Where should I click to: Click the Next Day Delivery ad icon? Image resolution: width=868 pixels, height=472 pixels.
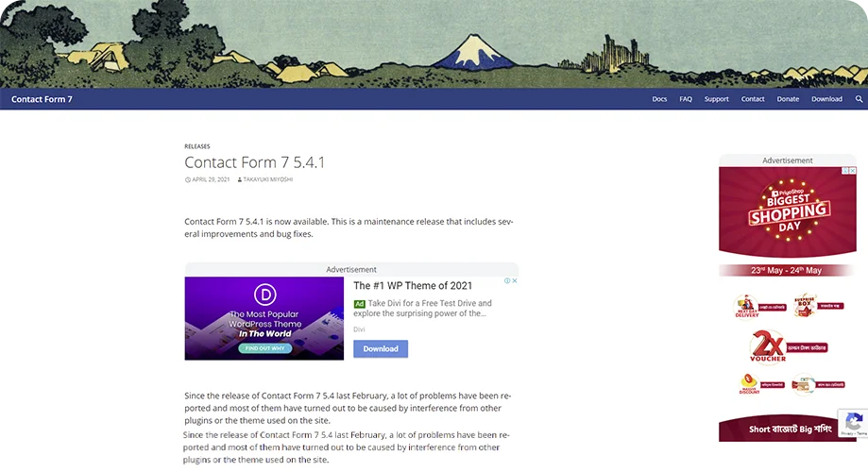tap(746, 306)
